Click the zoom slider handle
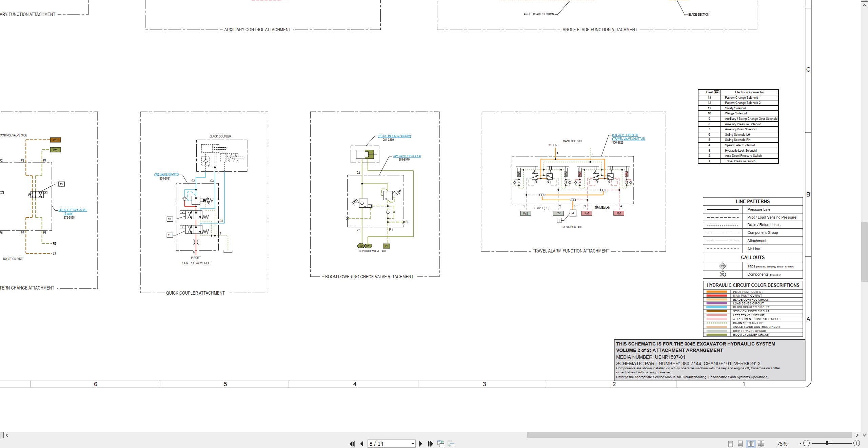 (827, 443)
